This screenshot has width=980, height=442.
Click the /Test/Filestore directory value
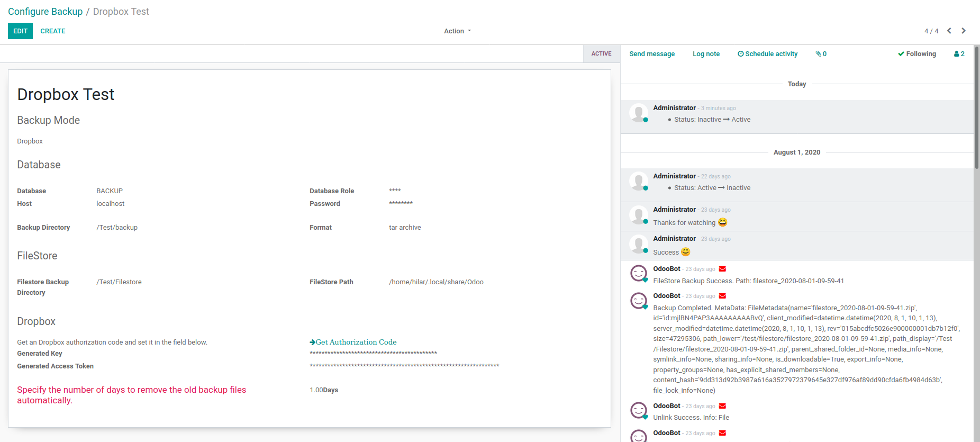click(x=119, y=282)
